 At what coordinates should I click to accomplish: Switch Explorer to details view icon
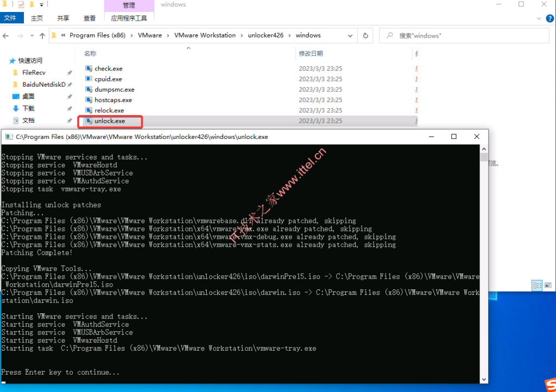point(537,286)
